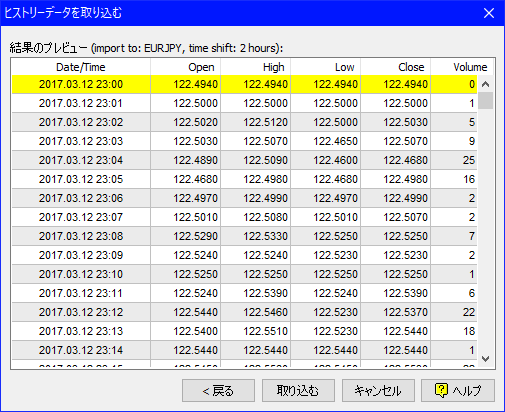Click the 戻る back button
505x412 pixels.
click(218, 390)
